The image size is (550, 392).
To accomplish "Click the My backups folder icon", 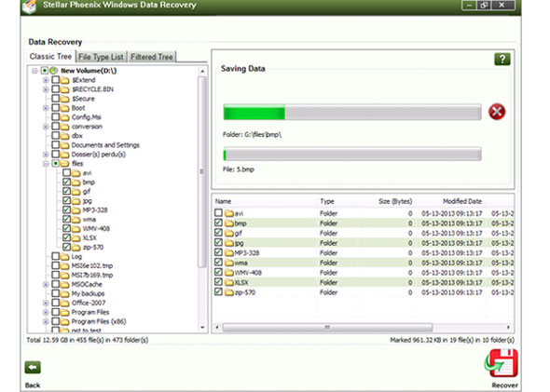I will pyautogui.click(x=64, y=293).
